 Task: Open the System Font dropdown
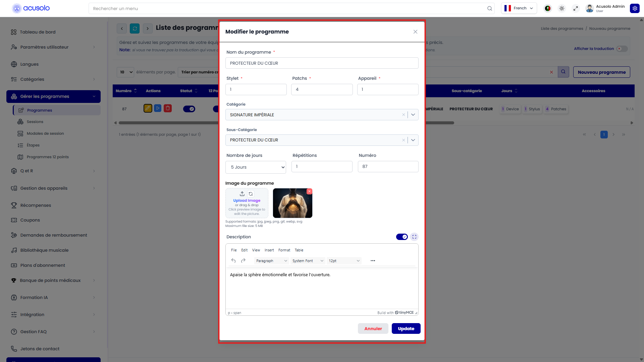coord(308,261)
